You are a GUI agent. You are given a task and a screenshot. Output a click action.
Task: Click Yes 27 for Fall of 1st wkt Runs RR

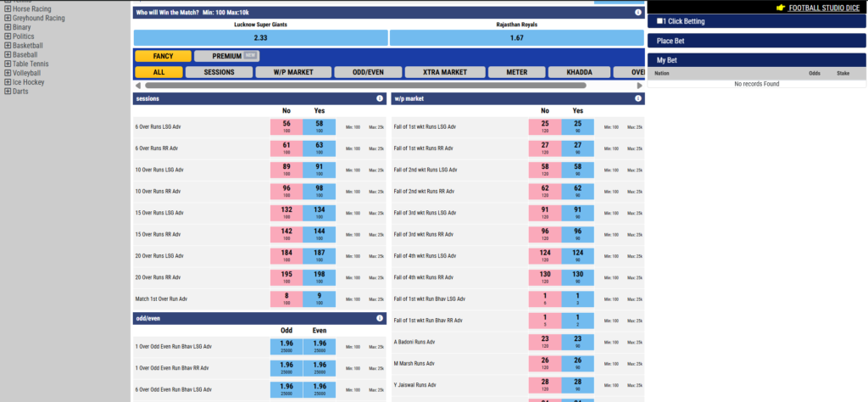click(x=578, y=148)
